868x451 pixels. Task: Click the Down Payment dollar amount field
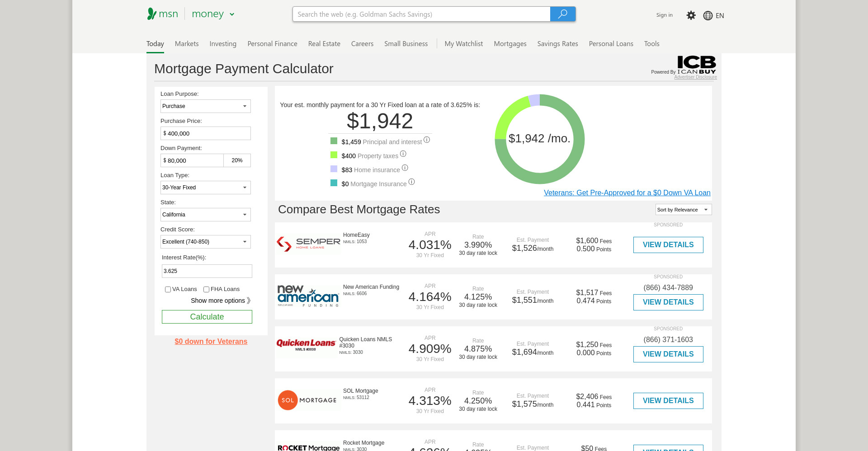point(192,160)
